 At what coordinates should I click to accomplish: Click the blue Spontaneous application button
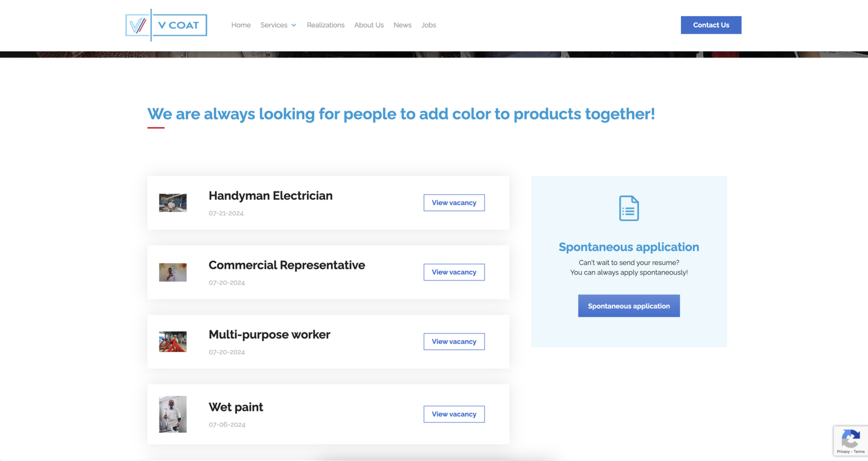pyautogui.click(x=629, y=306)
